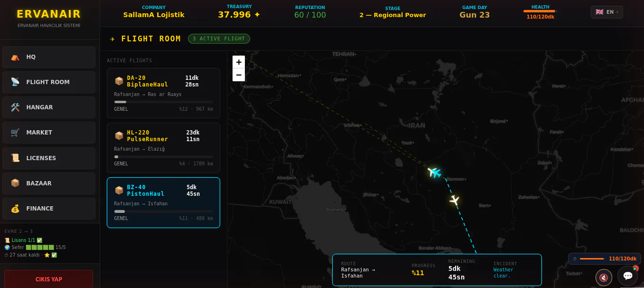Click the game day Gun 23 text

(x=475, y=15)
